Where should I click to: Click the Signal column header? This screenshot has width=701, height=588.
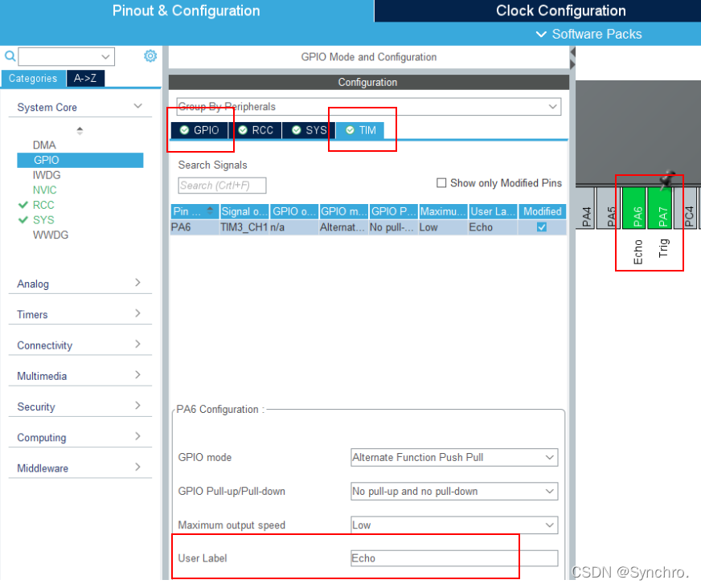(x=244, y=211)
